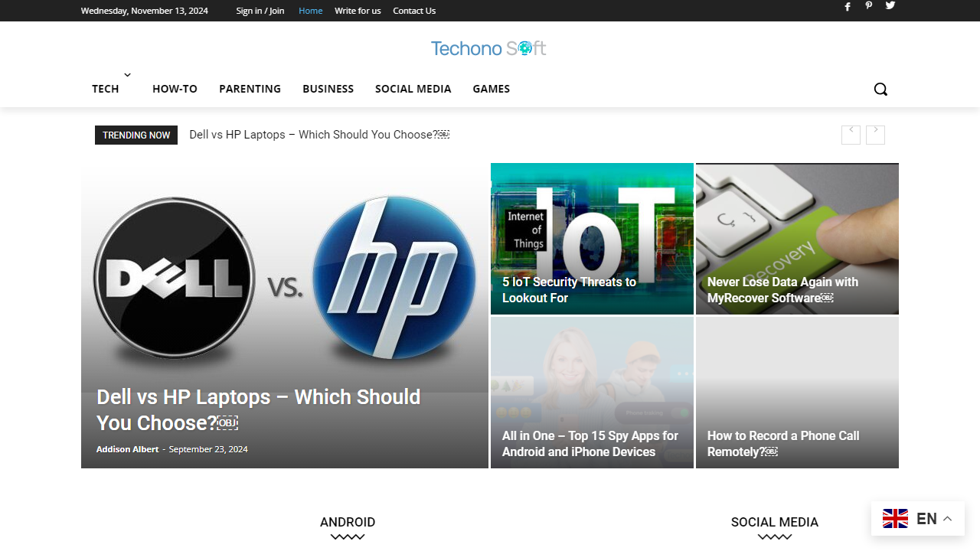Click the next trending arrow
980x551 pixels.
(x=875, y=135)
